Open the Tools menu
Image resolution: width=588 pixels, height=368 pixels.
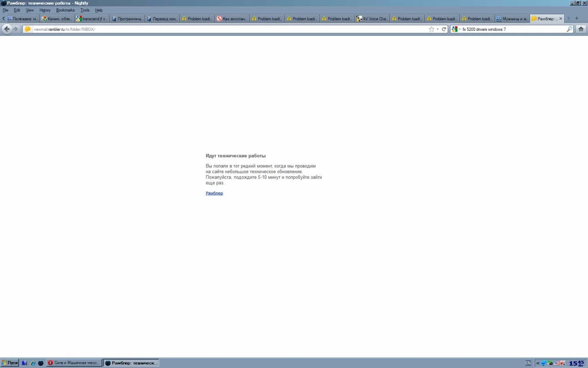click(x=85, y=10)
